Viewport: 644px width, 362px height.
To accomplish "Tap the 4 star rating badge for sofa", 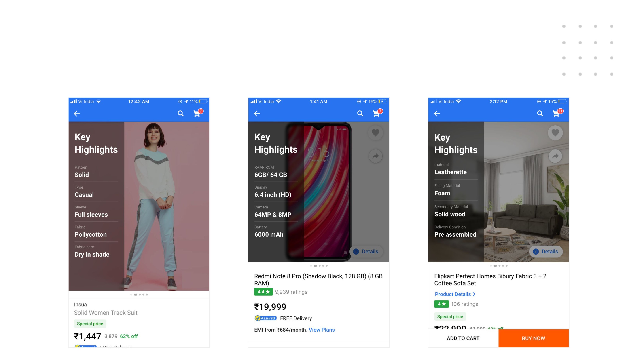I will 441,304.
